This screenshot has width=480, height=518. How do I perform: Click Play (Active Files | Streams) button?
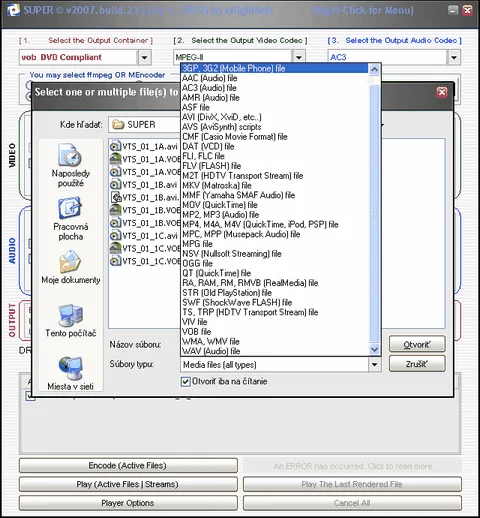(x=128, y=484)
